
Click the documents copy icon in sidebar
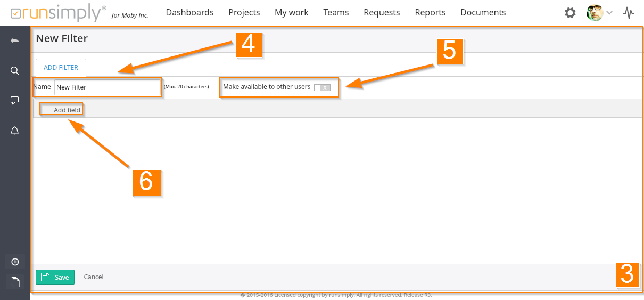click(15, 281)
